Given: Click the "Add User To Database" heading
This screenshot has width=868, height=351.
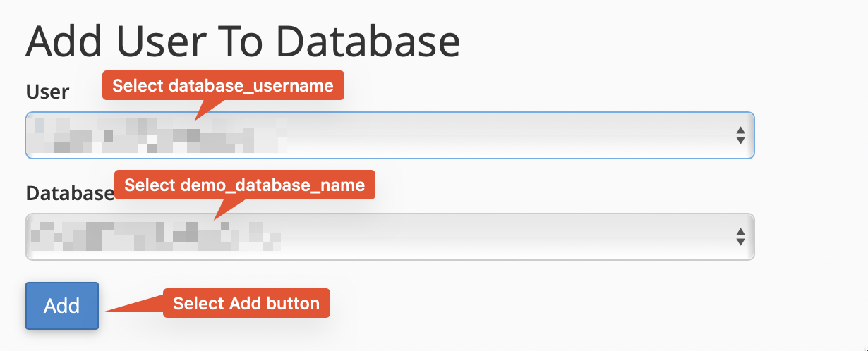Looking at the screenshot, I should (x=243, y=42).
